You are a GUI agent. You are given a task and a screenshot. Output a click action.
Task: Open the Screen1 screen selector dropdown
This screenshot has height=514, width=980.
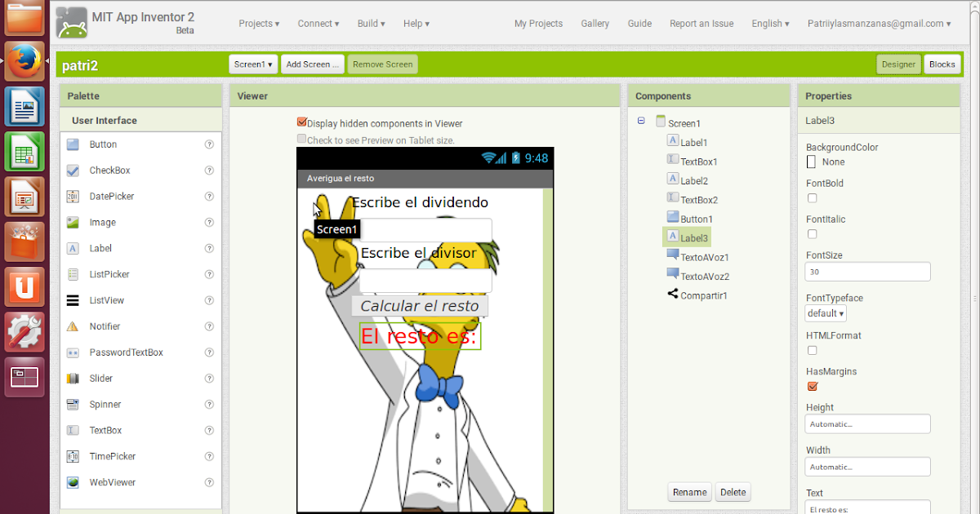coord(252,63)
